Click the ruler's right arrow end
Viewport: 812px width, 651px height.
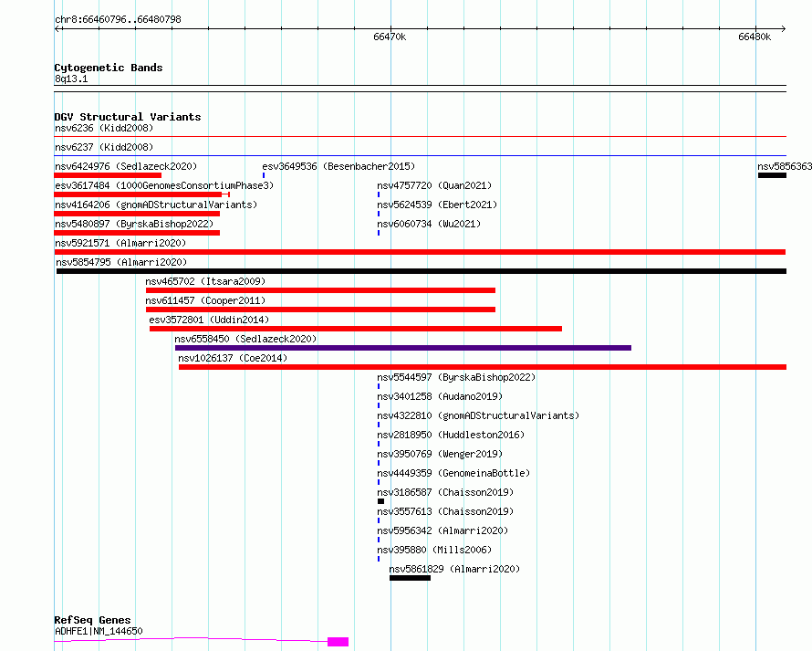(783, 29)
